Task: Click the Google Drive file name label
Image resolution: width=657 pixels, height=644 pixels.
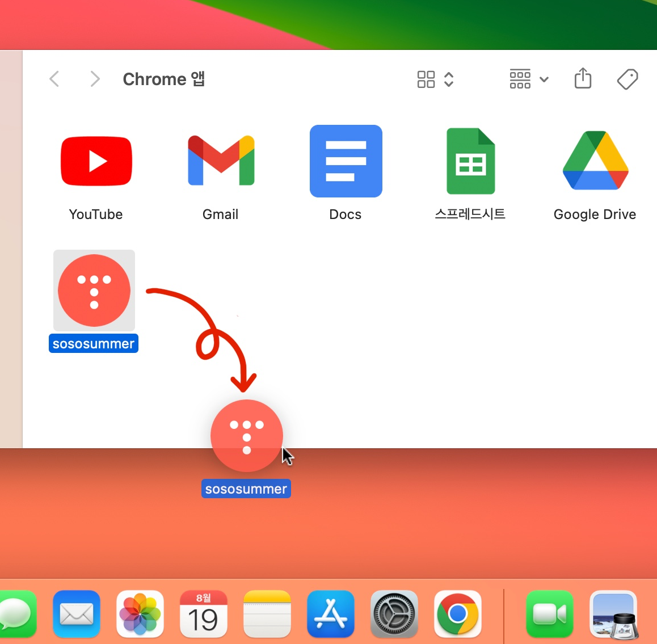Action: click(x=595, y=214)
